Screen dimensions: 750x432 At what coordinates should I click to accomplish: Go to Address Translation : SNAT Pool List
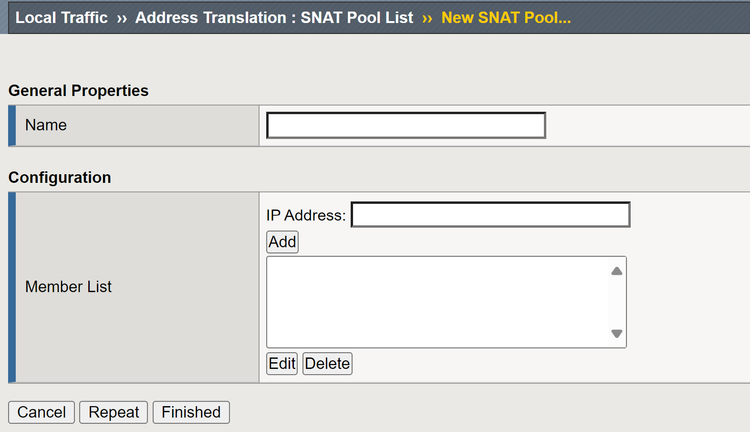[273, 18]
